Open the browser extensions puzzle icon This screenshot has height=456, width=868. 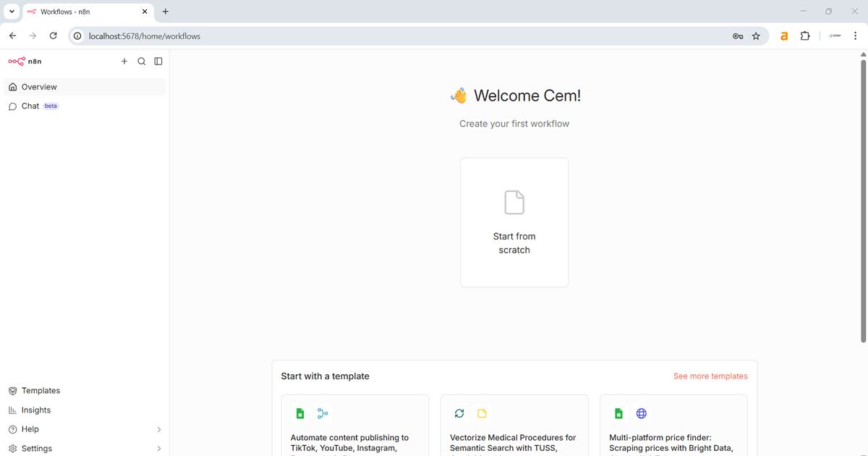click(804, 36)
